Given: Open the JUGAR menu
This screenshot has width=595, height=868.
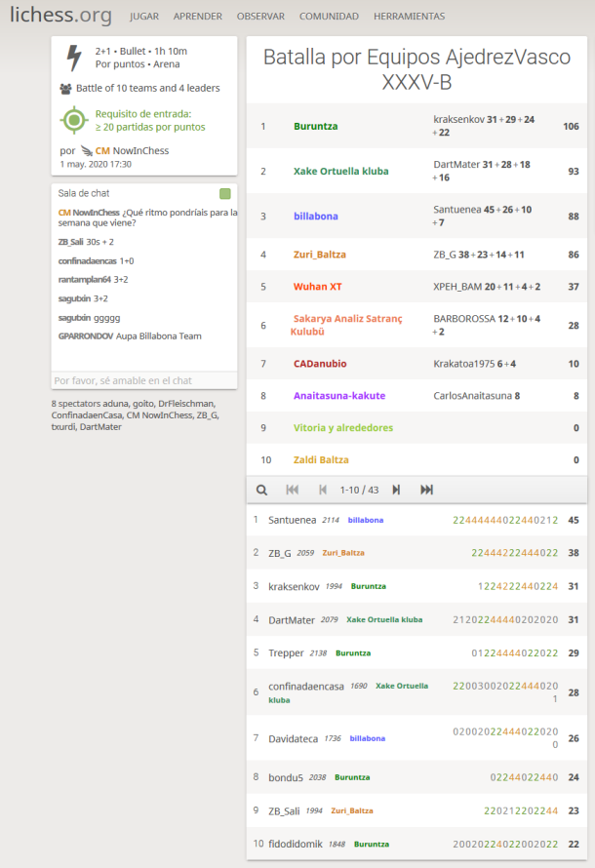Looking at the screenshot, I should point(144,17).
